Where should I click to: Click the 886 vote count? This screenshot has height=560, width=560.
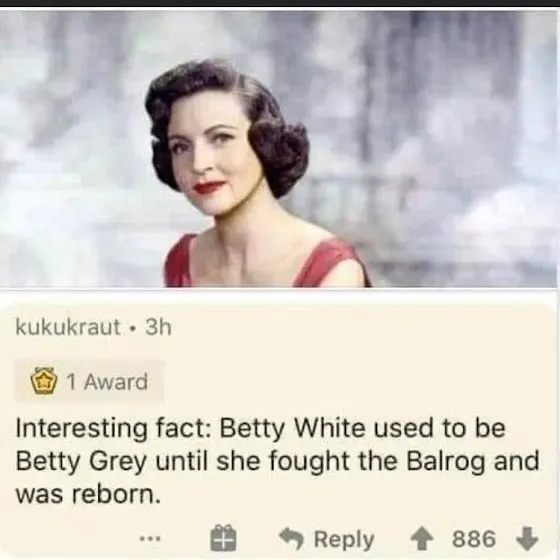474,539
